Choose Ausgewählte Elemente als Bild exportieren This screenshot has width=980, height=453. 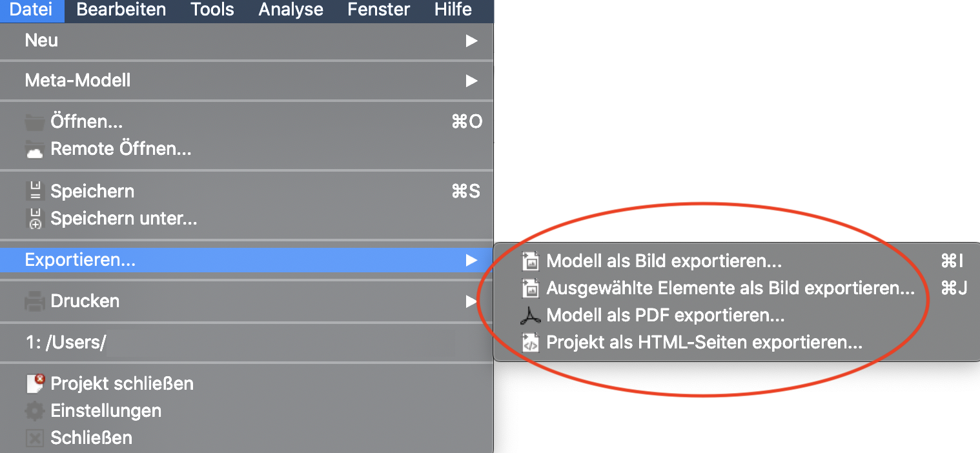(x=730, y=288)
